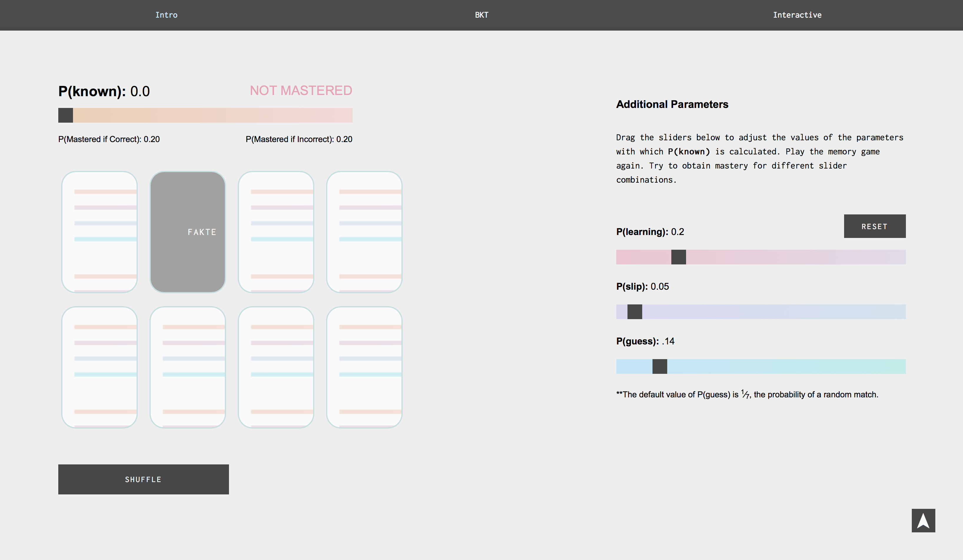Switch to the BKT tab

[481, 15]
